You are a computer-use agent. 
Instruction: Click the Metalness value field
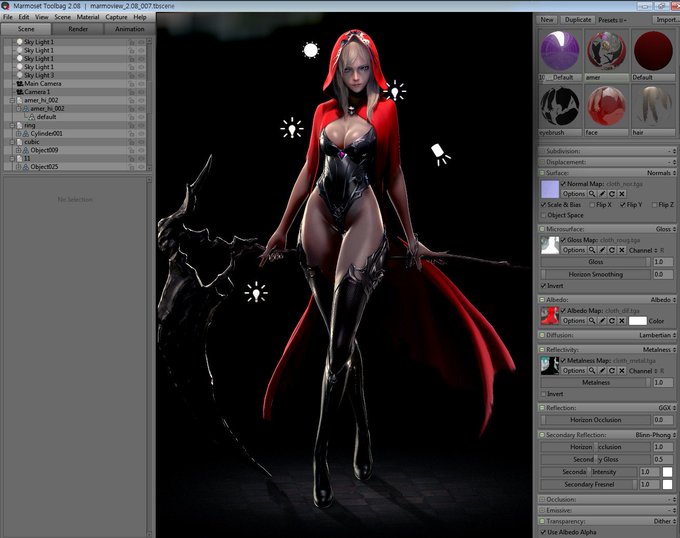(x=663, y=382)
